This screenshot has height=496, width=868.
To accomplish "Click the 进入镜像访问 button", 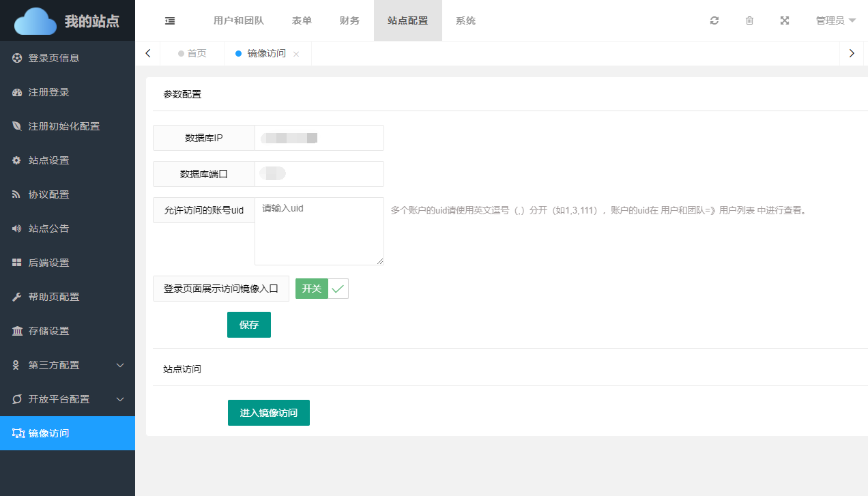I will pos(269,413).
